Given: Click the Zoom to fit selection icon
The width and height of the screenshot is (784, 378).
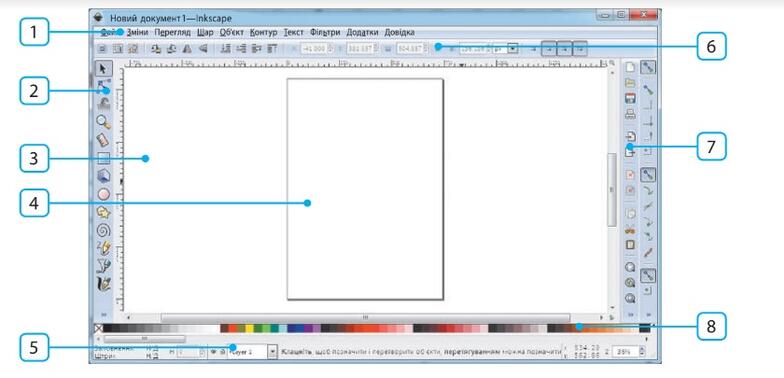Looking at the screenshot, I should click(x=630, y=268).
